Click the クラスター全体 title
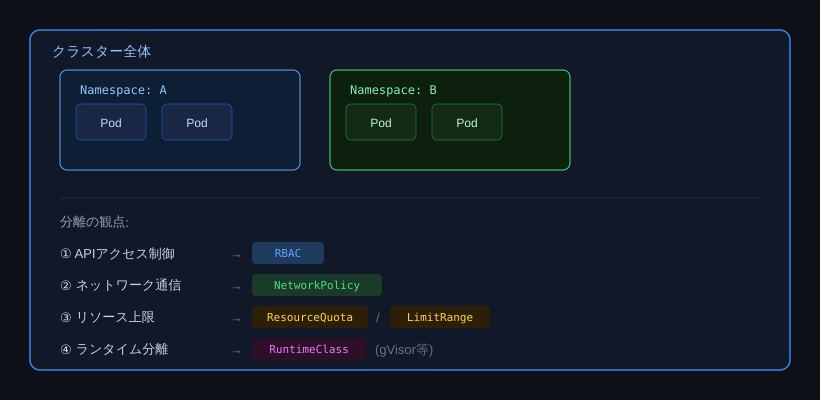The height and width of the screenshot is (400, 820). [102, 51]
